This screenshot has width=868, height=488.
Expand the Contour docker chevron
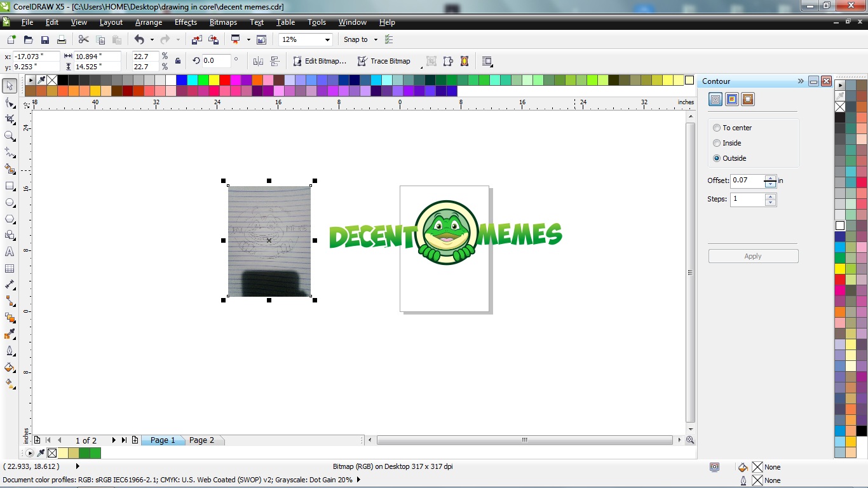pyautogui.click(x=801, y=81)
